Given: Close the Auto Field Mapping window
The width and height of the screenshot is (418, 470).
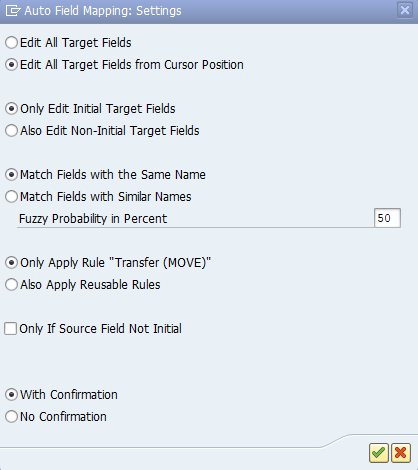Looking at the screenshot, I should click(405, 10).
